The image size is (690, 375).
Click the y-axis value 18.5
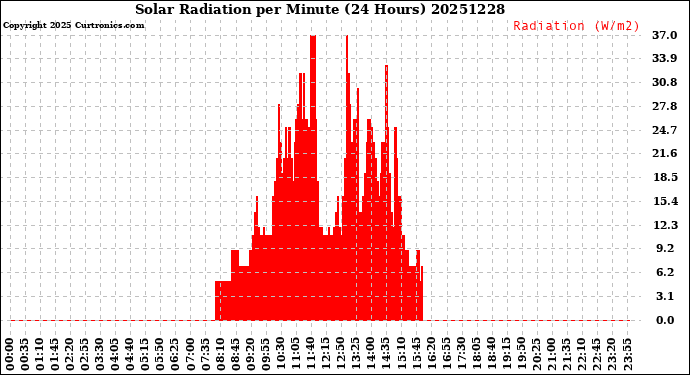(664, 177)
